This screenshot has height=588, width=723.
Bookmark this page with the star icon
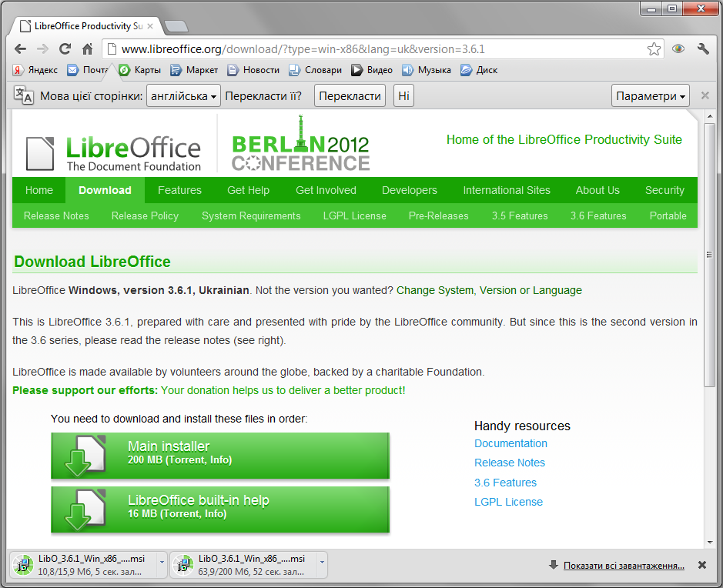click(654, 48)
